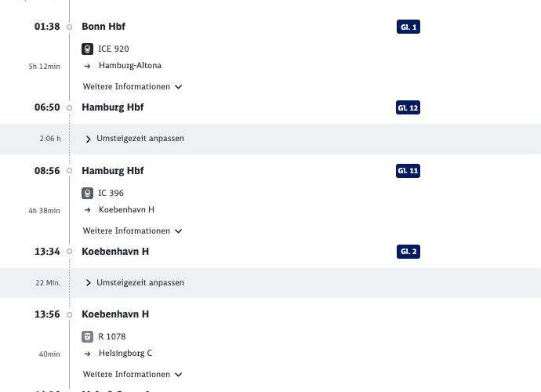Expand Weitere Informationen for IC 396
The height and width of the screenshot is (392, 541).
coord(133,230)
